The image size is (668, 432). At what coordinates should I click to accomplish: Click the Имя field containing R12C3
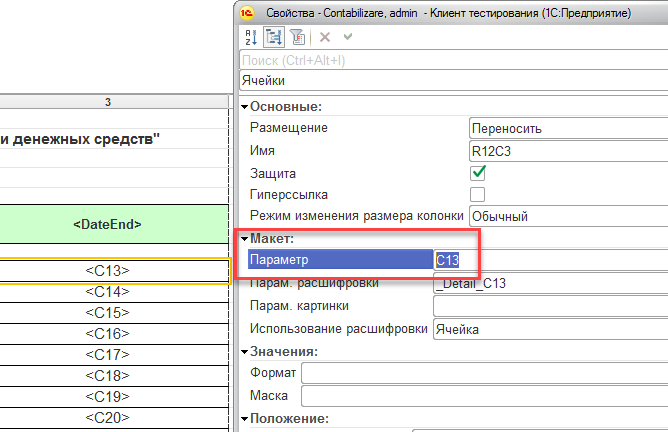pyautogui.click(x=567, y=151)
